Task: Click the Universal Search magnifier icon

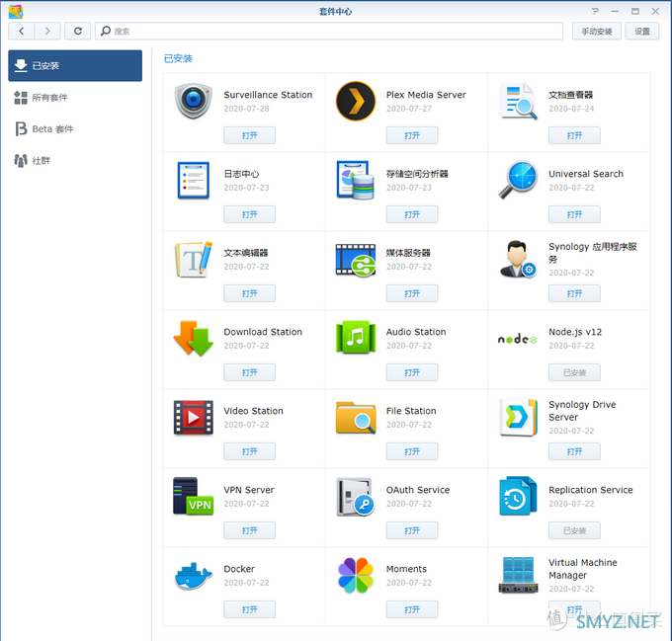Action: click(x=518, y=180)
